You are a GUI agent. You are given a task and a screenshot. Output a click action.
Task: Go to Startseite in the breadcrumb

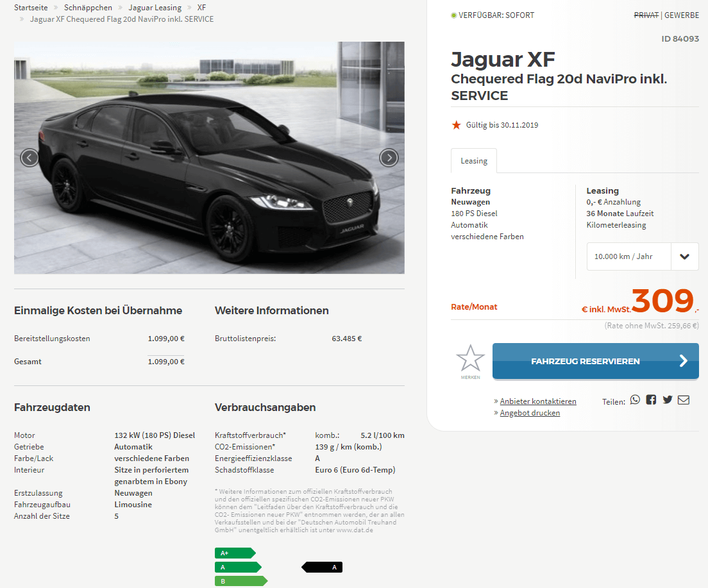pyautogui.click(x=31, y=8)
